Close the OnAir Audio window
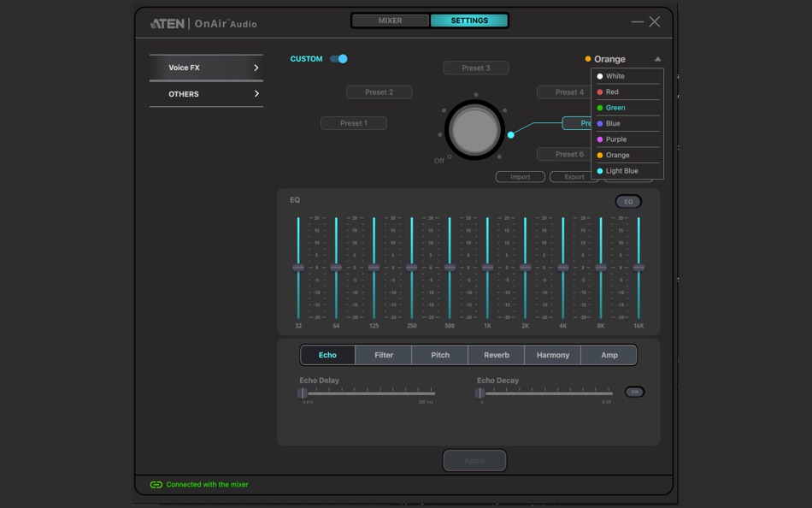The width and height of the screenshot is (812, 508). point(655,21)
